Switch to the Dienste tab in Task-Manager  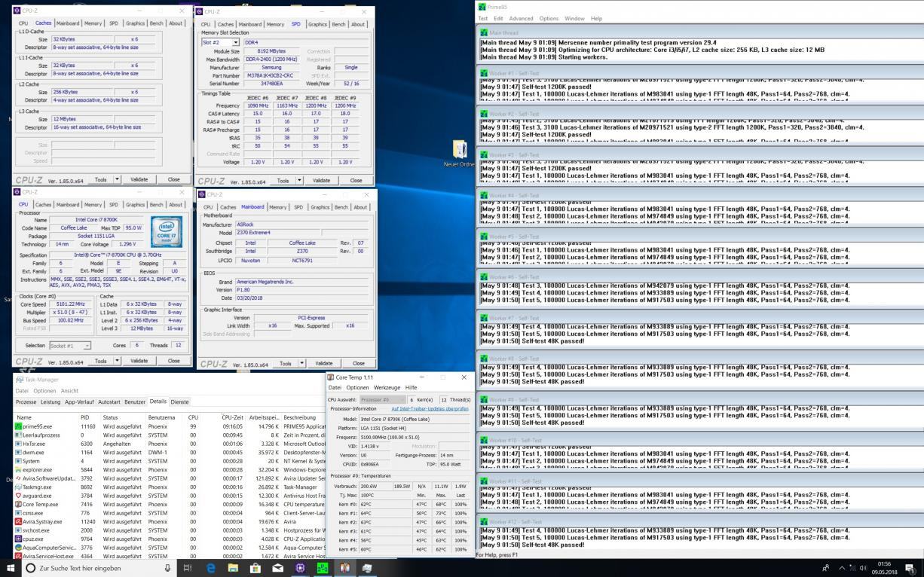pos(179,401)
